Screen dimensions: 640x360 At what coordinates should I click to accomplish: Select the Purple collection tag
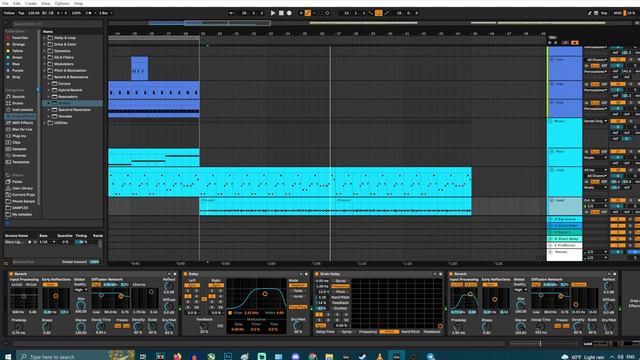tap(18, 71)
